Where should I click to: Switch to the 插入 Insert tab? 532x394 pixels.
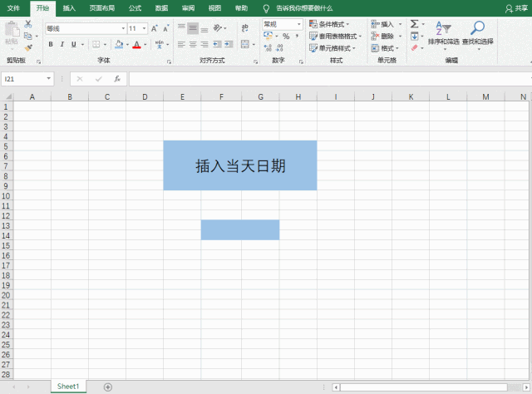pos(69,8)
